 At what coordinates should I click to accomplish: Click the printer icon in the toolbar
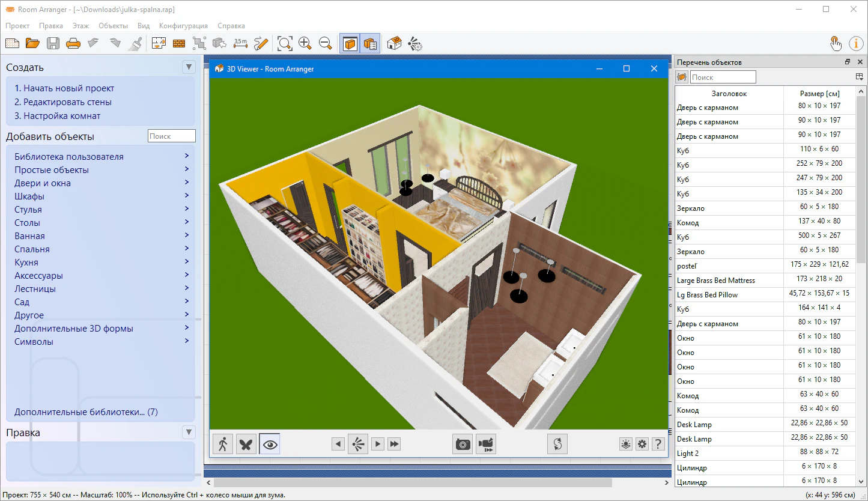73,43
